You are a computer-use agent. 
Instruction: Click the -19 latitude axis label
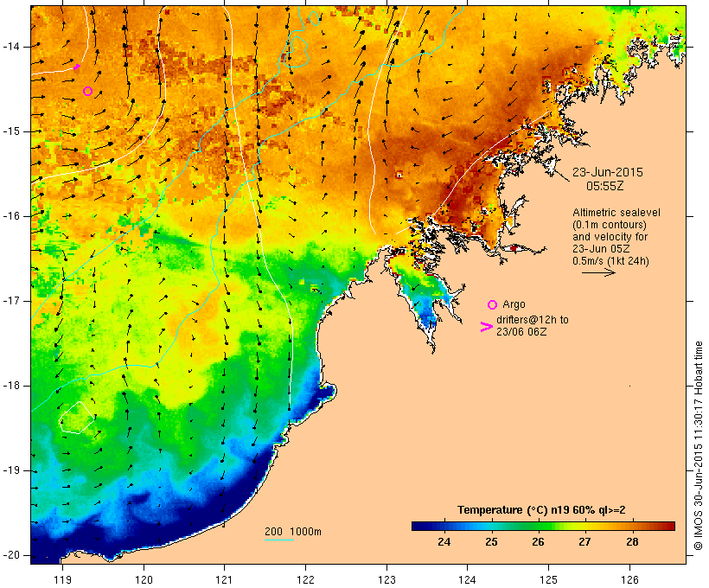point(11,470)
